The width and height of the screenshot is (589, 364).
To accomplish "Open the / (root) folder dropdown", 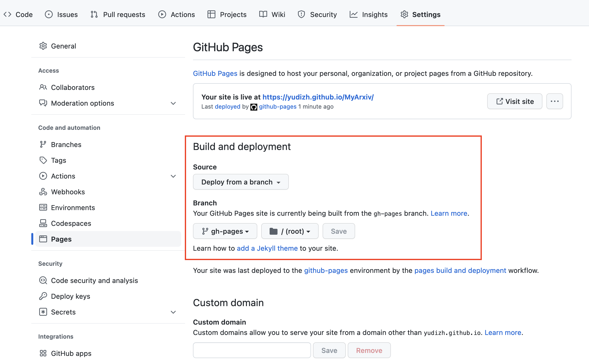I will pos(290,231).
